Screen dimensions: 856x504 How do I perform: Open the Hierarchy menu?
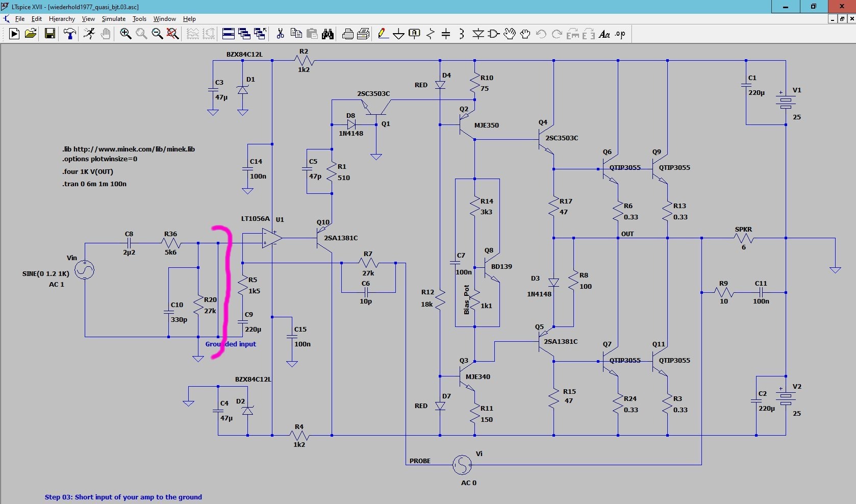coord(62,19)
